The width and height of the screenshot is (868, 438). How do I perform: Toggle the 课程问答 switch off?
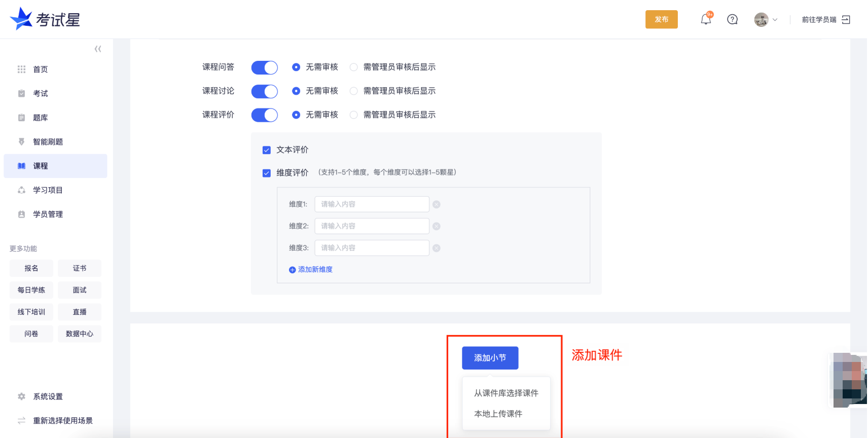point(264,67)
